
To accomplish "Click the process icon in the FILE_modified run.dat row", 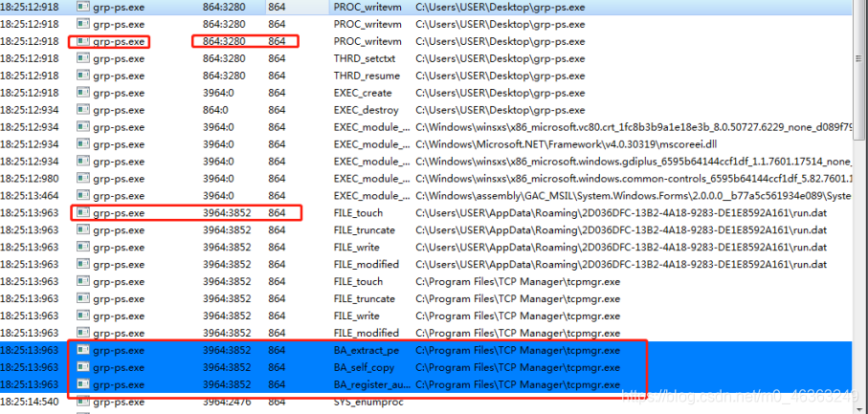I will click(83, 264).
